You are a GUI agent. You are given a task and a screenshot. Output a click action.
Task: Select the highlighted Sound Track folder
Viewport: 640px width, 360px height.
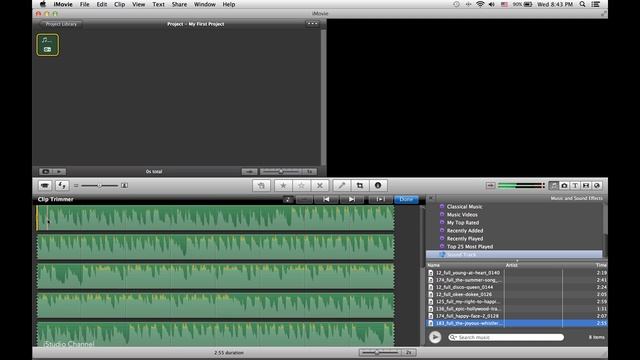coord(514,255)
